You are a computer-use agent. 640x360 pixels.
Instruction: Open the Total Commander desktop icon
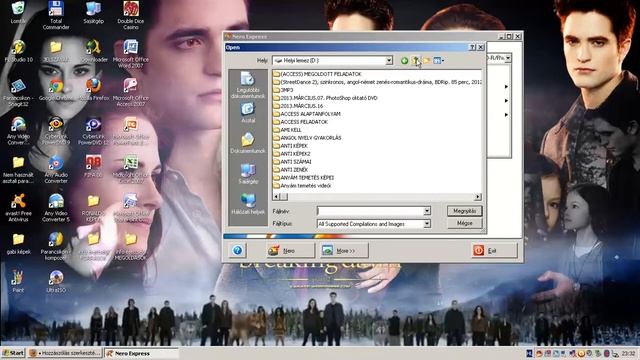pos(56,16)
